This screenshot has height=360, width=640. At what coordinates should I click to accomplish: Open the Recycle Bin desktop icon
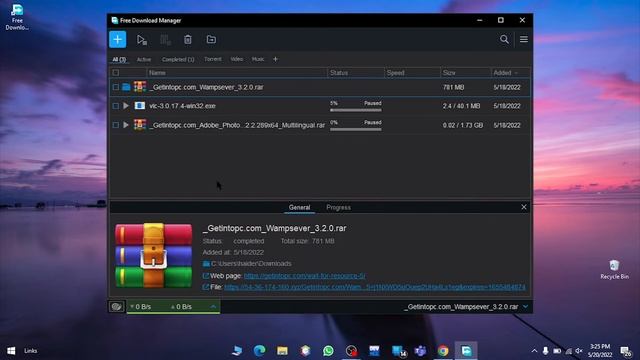tap(614, 269)
